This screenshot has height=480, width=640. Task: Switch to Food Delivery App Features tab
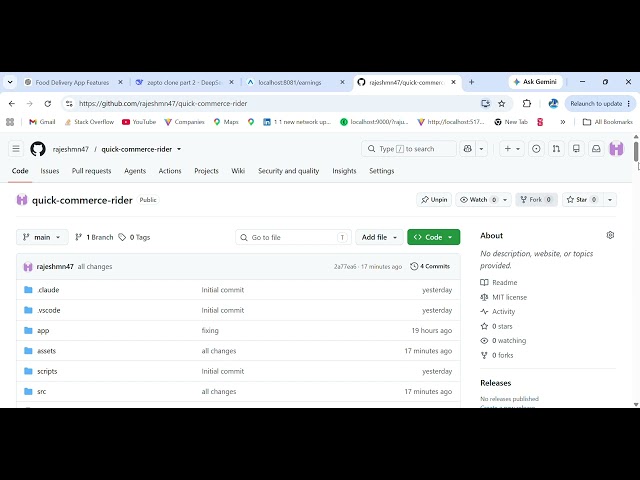pyautogui.click(x=74, y=82)
